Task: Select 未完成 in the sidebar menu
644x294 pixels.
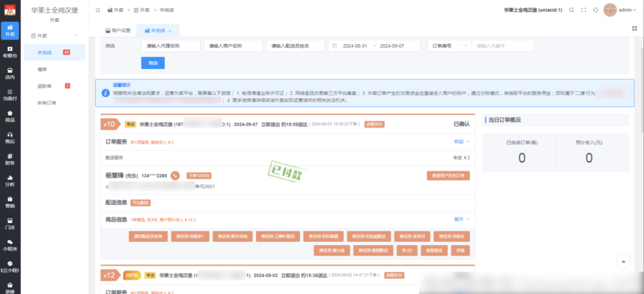Action: coord(55,53)
